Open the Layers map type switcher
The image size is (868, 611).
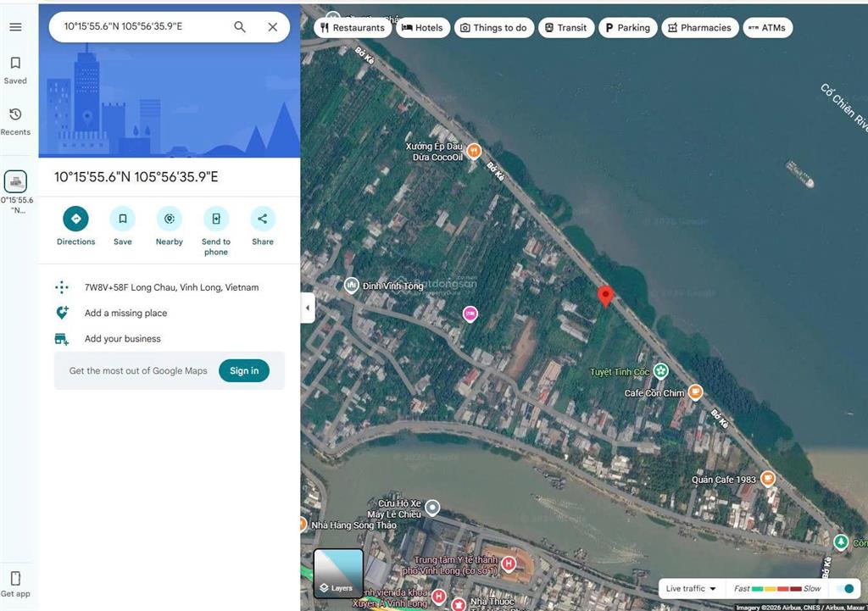click(x=338, y=573)
